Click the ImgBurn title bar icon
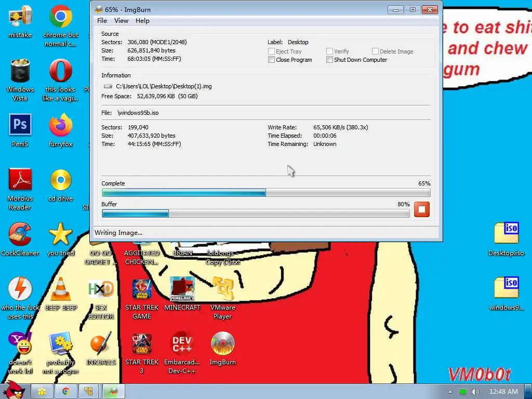 pos(98,9)
